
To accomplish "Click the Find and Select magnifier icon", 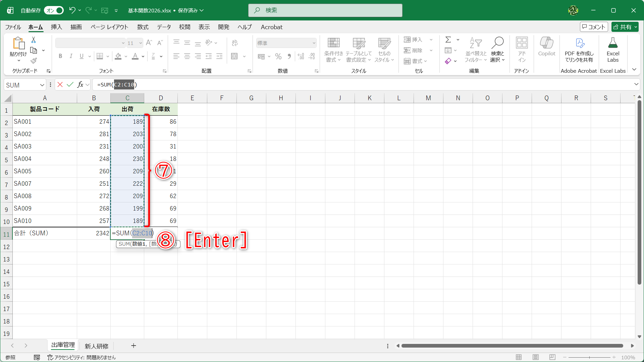I will pos(497,43).
